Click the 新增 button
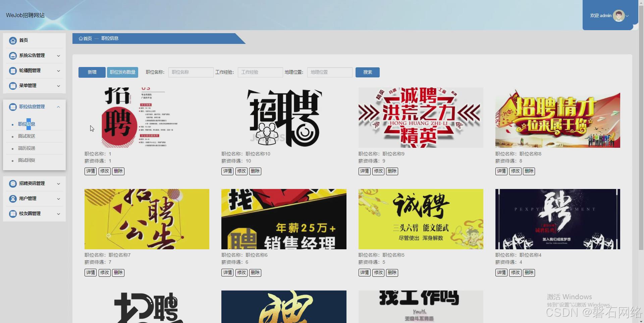 pyautogui.click(x=92, y=72)
